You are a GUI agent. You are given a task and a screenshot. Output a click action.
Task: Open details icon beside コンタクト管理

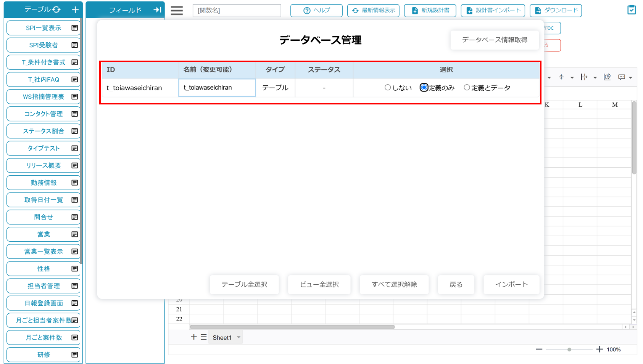coord(75,114)
